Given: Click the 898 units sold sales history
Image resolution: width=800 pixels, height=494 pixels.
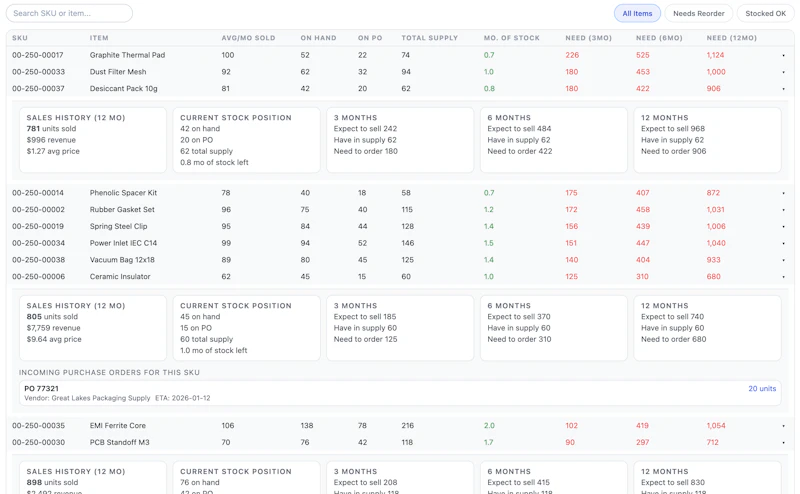Looking at the screenshot, I should click(52, 483).
